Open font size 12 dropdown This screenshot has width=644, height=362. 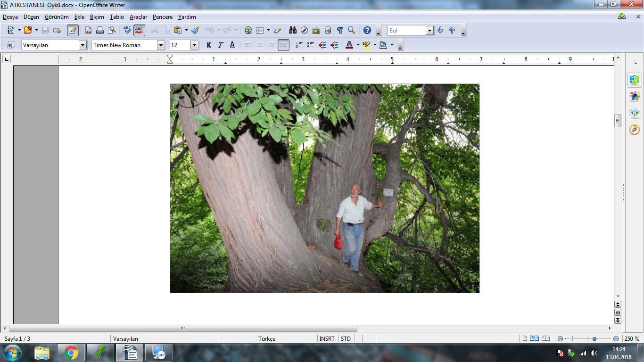click(x=195, y=45)
